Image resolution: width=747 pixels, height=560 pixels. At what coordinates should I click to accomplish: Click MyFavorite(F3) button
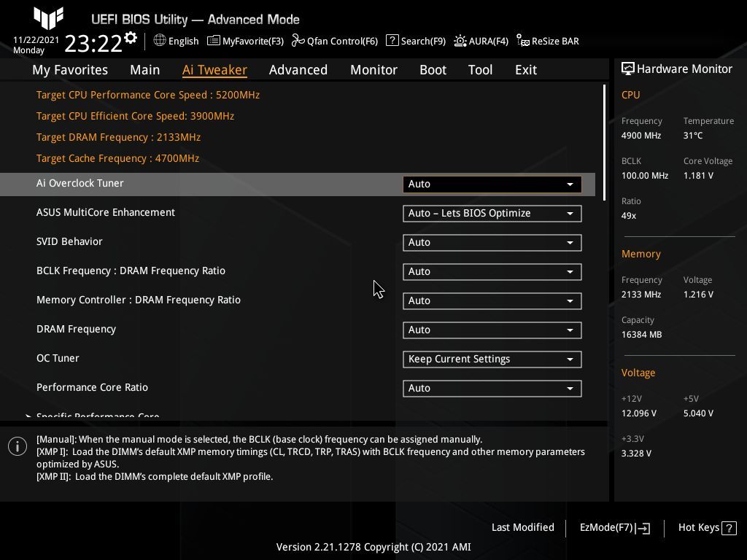(245, 41)
